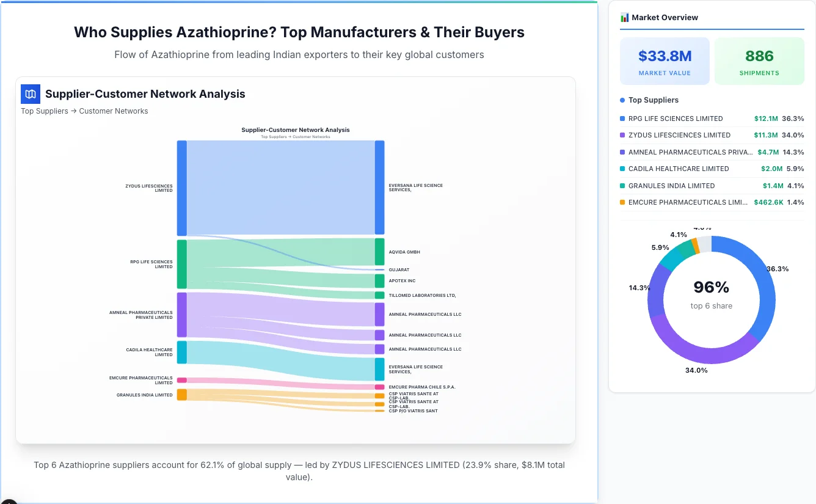Pick the purple swatch beside AMNEAL PHARMACEUTICALS
Image resolution: width=816 pixels, height=504 pixels.
(x=623, y=152)
